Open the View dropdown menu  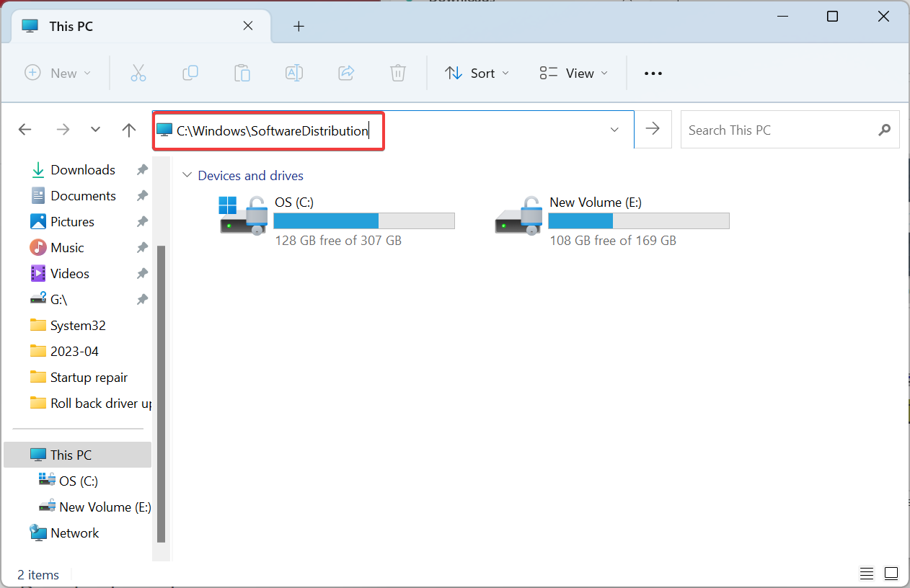coord(574,73)
